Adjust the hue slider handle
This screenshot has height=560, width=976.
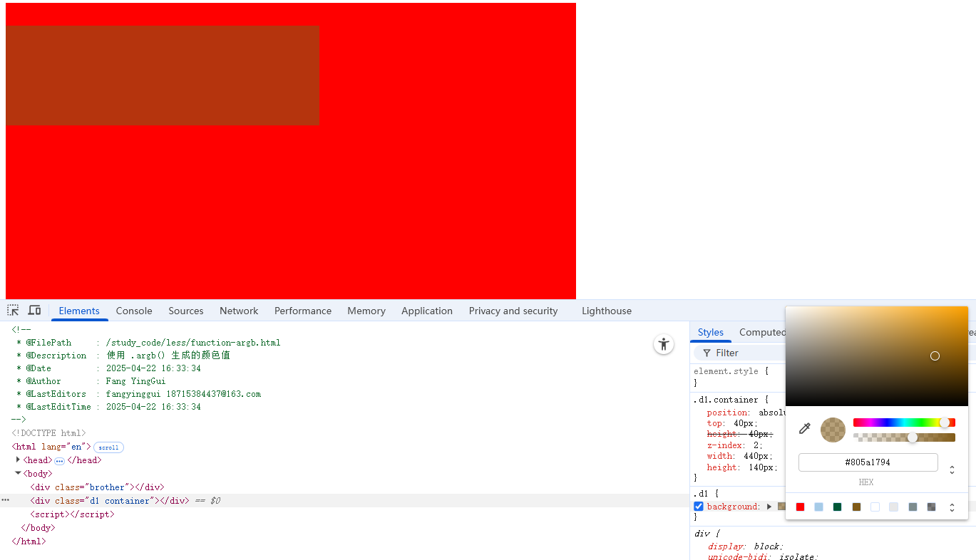(945, 422)
